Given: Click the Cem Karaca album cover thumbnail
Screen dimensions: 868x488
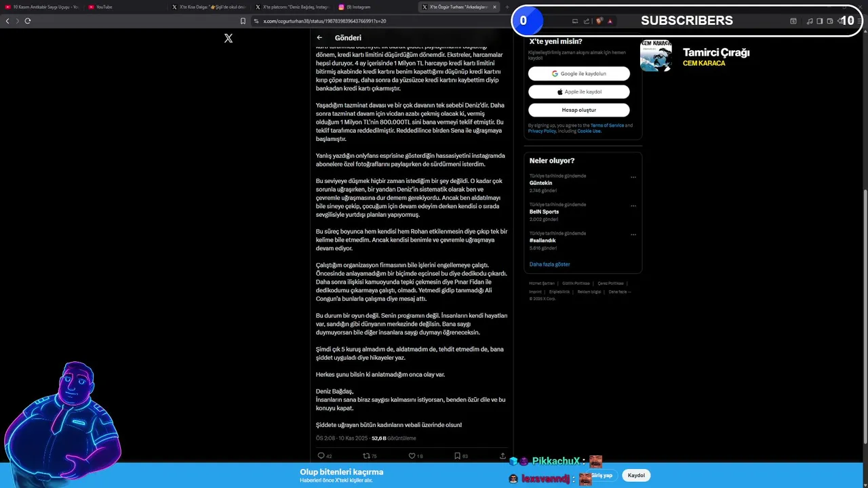Looking at the screenshot, I should [x=656, y=56].
